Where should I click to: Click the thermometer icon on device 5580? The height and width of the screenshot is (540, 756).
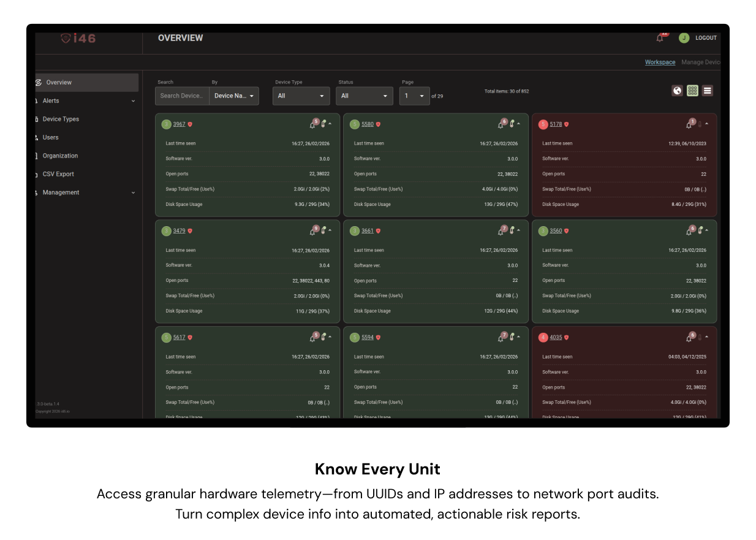512,124
